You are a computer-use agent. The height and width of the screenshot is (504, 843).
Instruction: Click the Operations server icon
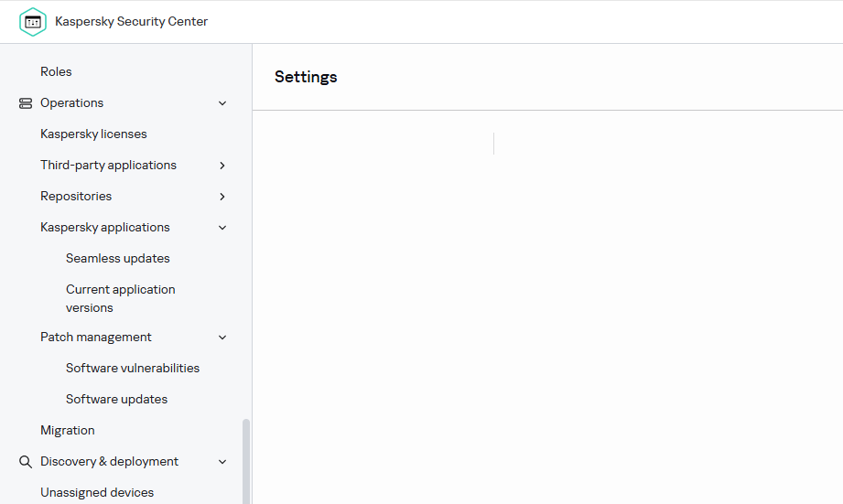click(26, 103)
